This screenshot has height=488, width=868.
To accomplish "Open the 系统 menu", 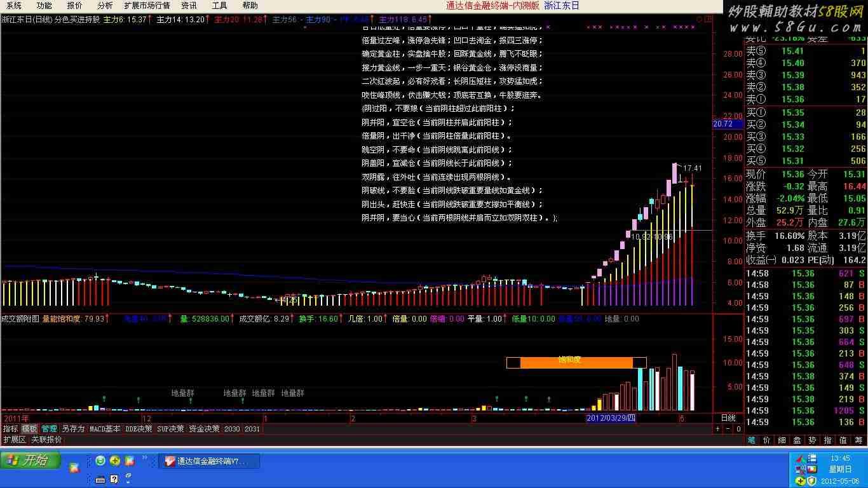I will coord(14,6).
